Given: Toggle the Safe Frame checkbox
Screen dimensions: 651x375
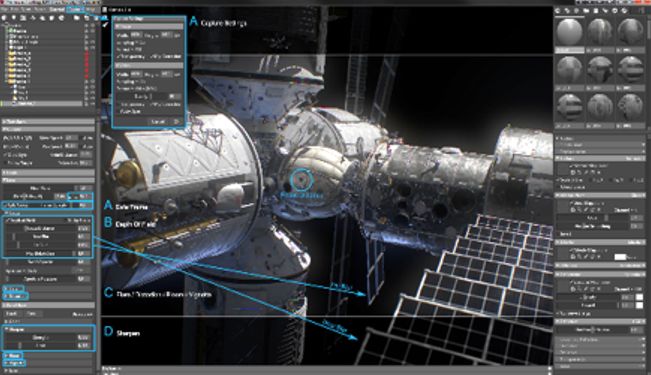Looking at the screenshot, I should click(x=5, y=205).
